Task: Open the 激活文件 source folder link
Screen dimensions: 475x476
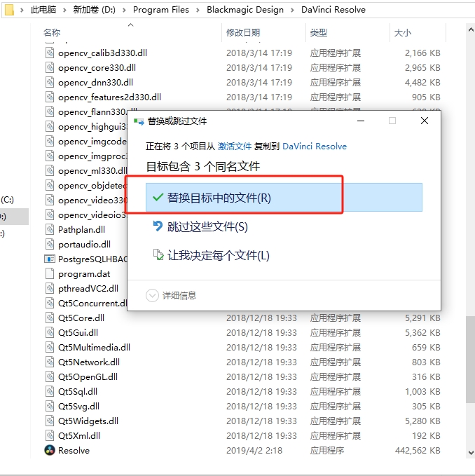Action: click(234, 147)
